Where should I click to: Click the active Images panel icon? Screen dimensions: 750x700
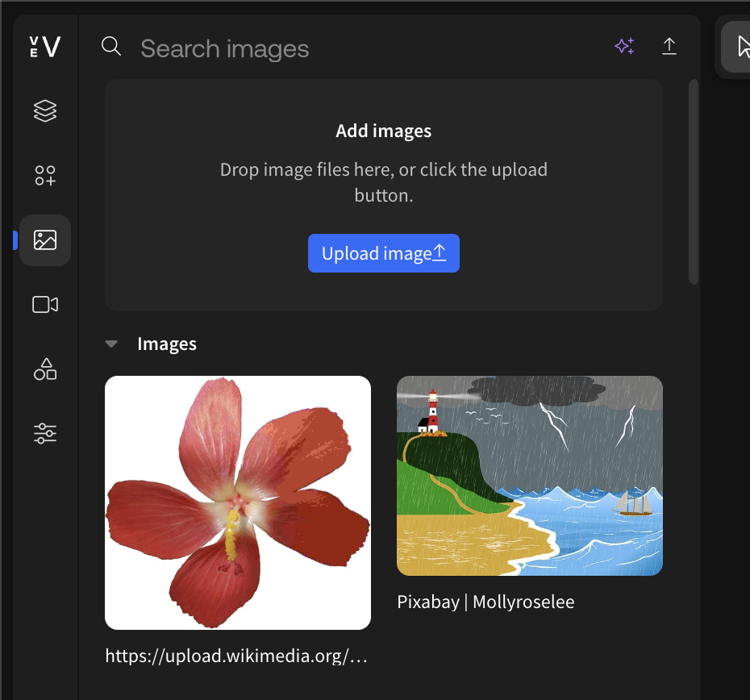(x=44, y=240)
